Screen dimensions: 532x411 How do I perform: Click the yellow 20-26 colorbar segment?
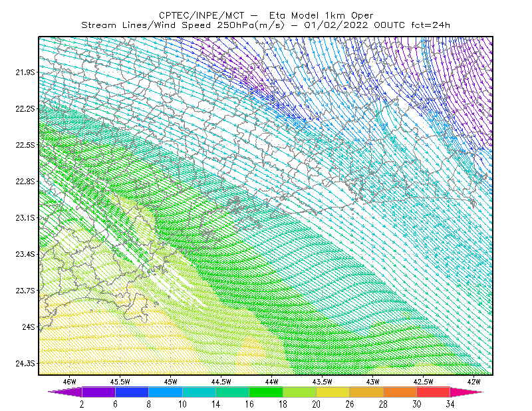pyautogui.click(x=333, y=392)
